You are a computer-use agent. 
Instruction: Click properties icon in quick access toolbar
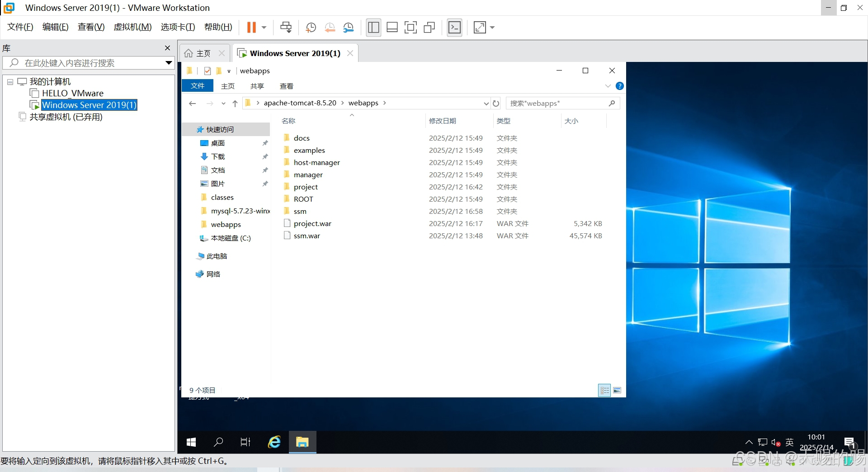208,71
